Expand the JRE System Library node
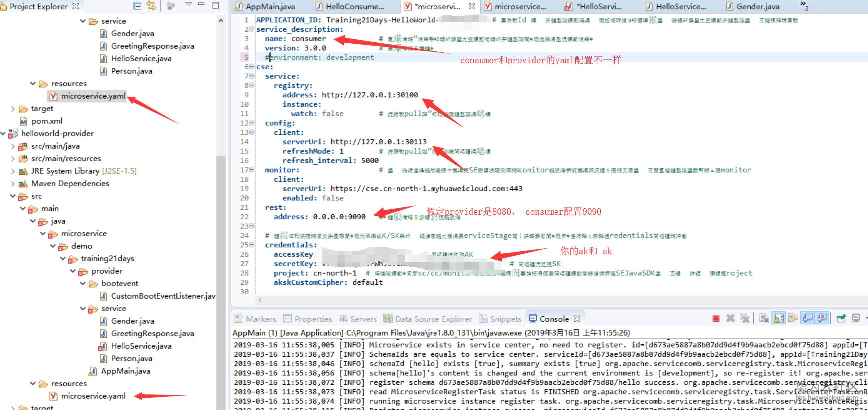This screenshot has width=868, height=410. point(13,171)
